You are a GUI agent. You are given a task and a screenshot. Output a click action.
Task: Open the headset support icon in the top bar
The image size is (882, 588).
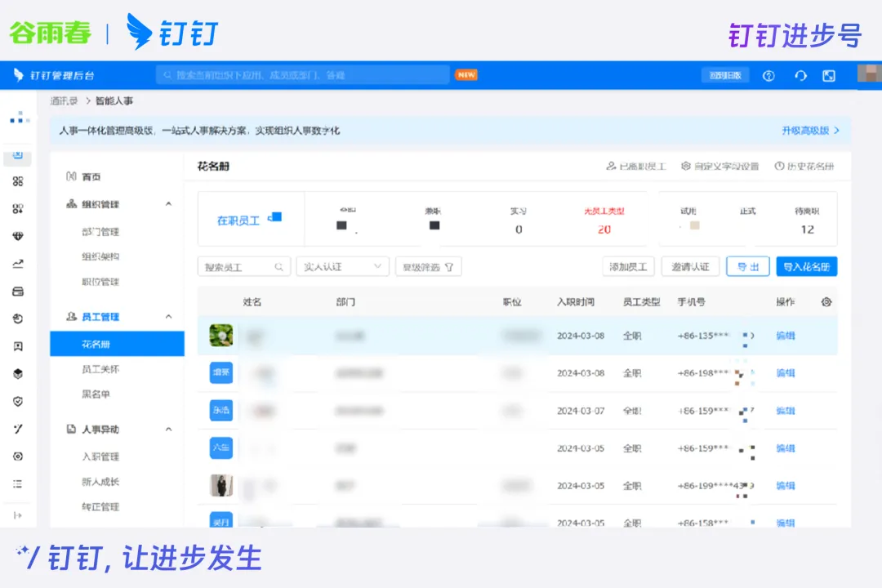pos(800,76)
